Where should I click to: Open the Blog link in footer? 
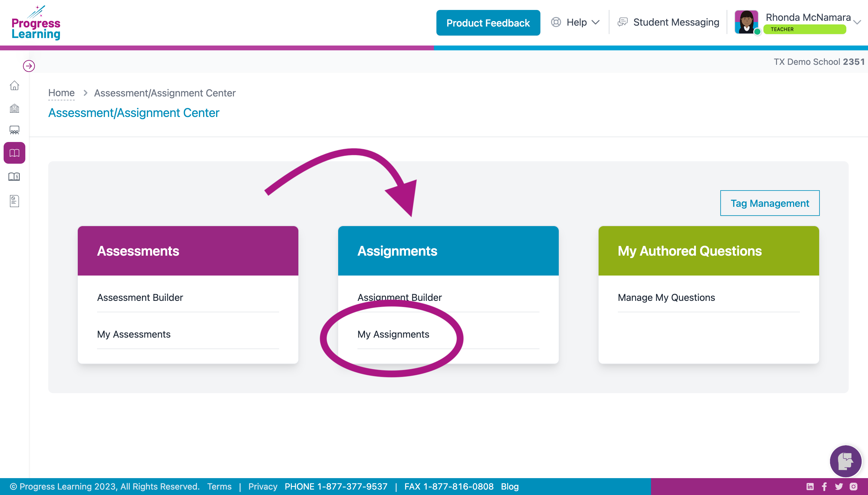point(510,487)
